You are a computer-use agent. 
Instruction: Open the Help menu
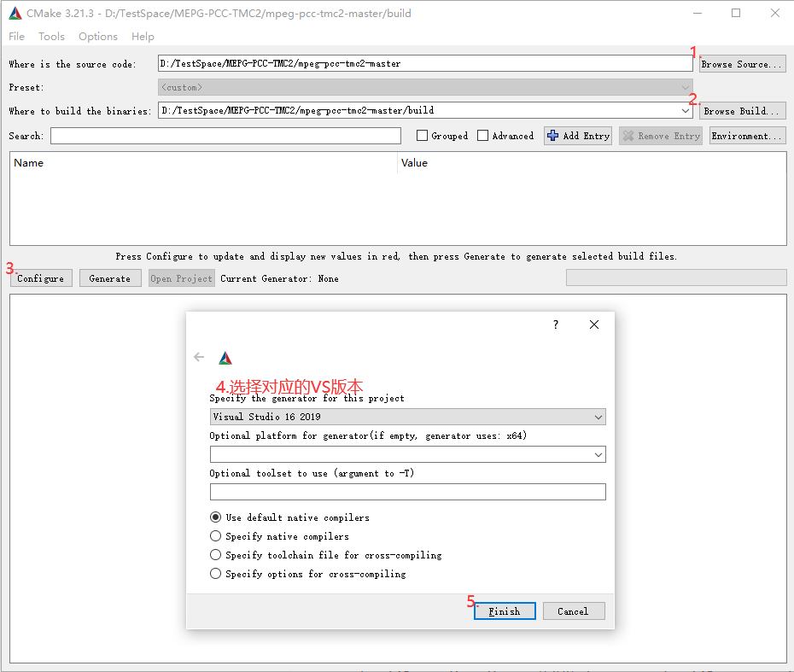pyautogui.click(x=143, y=37)
